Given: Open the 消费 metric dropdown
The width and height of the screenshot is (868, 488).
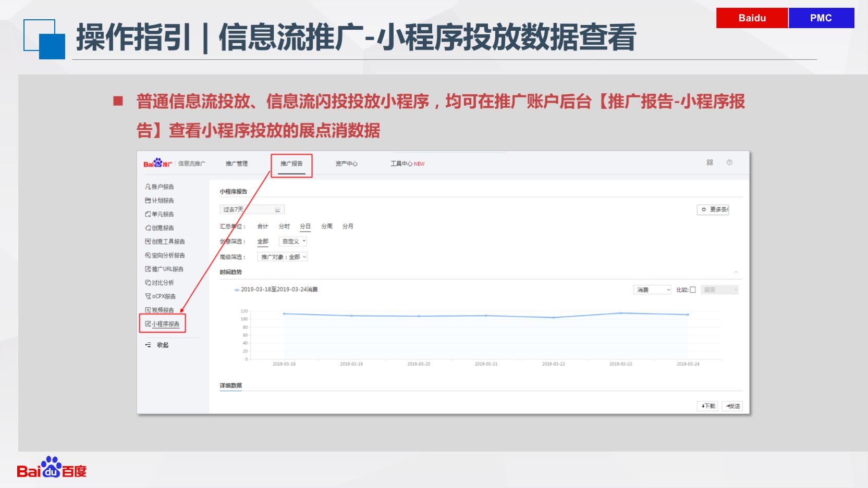Looking at the screenshot, I should pyautogui.click(x=652, y=290).
